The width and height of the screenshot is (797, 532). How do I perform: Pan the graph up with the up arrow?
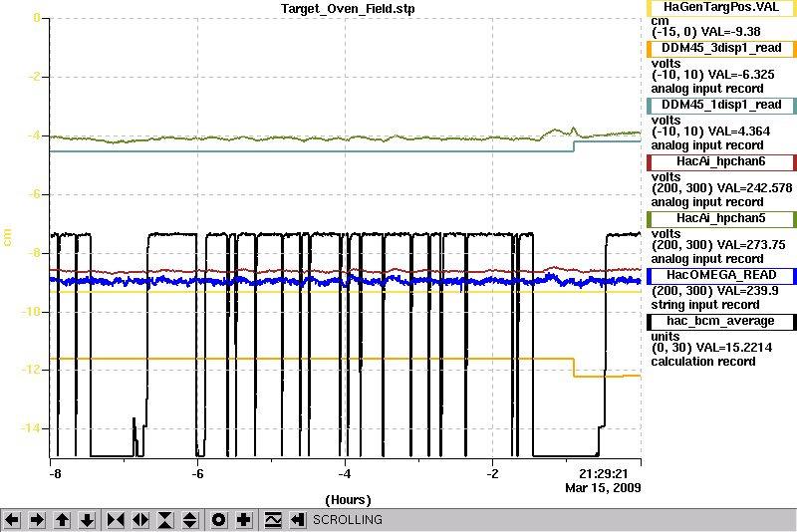(62, 520)
